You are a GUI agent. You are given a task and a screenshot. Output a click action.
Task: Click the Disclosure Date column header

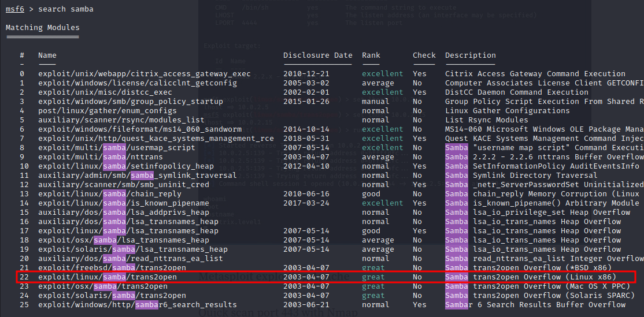[x=318, y=55]
